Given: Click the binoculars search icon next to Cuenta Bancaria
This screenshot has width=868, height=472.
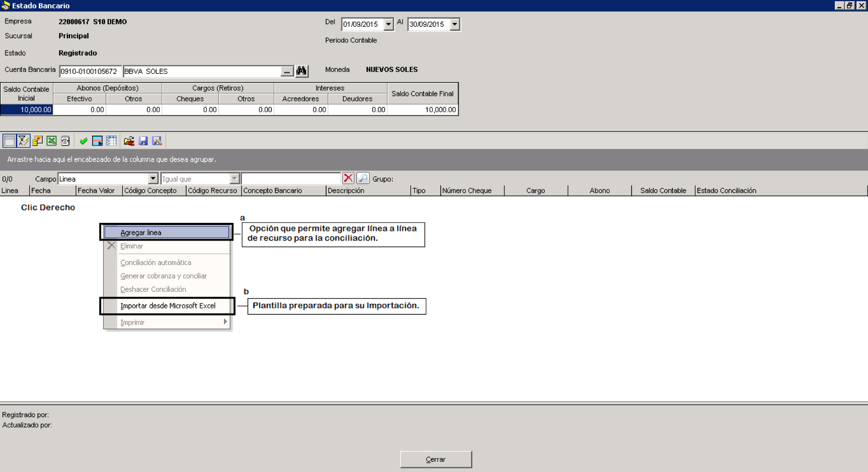Looking at the screenshot, I should coord(301,71).
